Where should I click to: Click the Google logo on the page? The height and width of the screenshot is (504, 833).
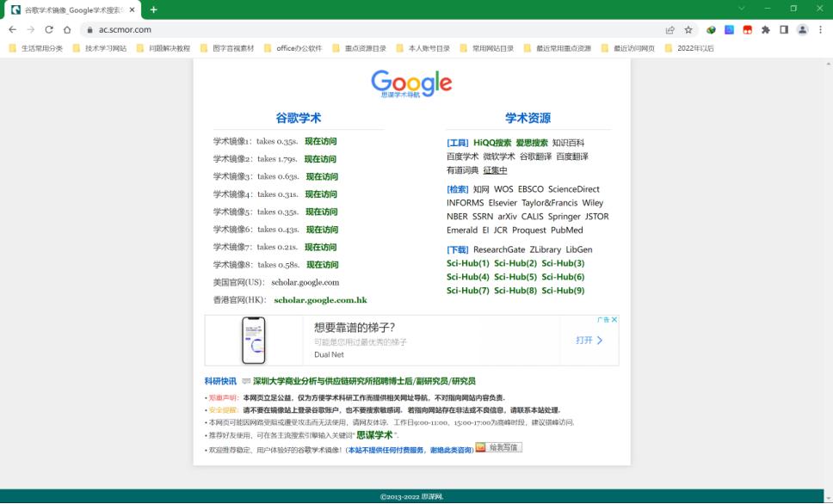click(411, 83)
